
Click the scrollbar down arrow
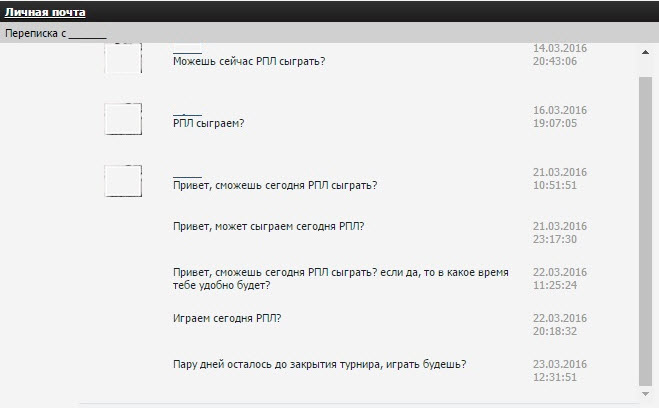coord(645,394)
